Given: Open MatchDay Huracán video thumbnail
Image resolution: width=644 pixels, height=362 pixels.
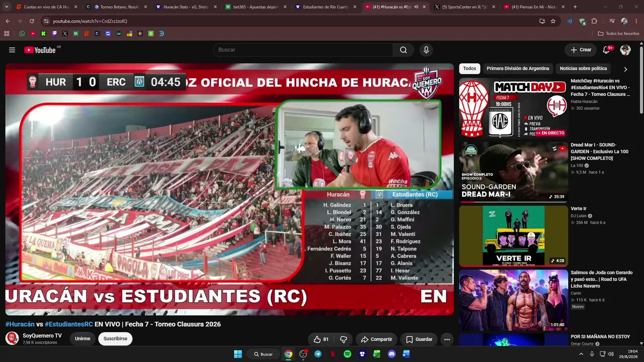Looking at the screenshot, I should click(513, 108).
